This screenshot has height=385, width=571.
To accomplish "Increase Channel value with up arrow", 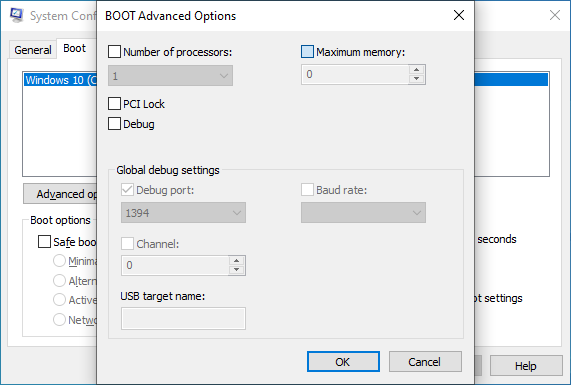I will coord(236,260).
